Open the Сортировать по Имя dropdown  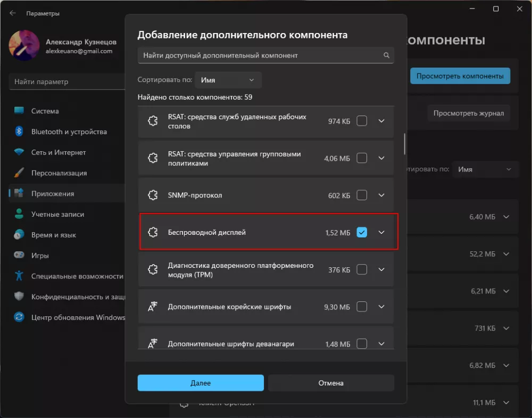(x=228, y=80)
